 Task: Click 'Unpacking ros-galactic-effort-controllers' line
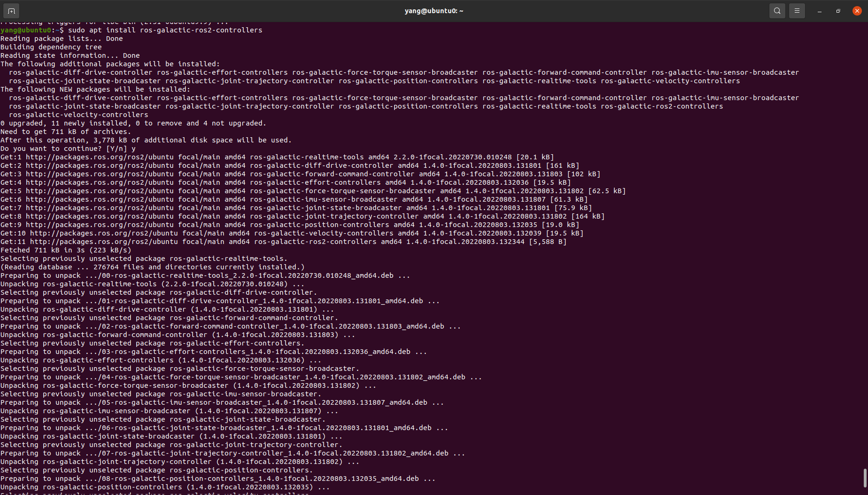coord(161,360)
